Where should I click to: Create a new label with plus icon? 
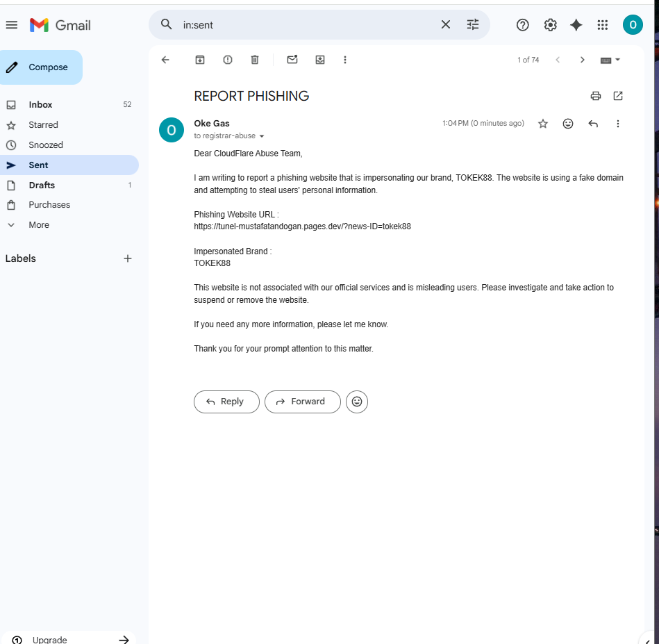coord(128,258)
